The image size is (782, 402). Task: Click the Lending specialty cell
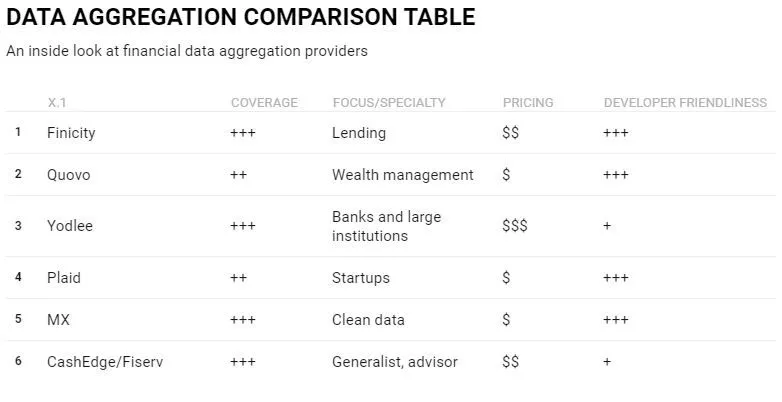359,133
